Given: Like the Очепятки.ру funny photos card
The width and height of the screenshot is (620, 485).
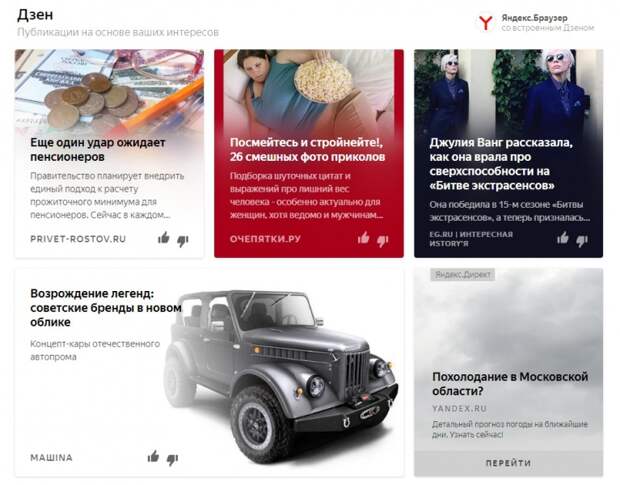Looking at the screenshot, I should click(363, 238).
